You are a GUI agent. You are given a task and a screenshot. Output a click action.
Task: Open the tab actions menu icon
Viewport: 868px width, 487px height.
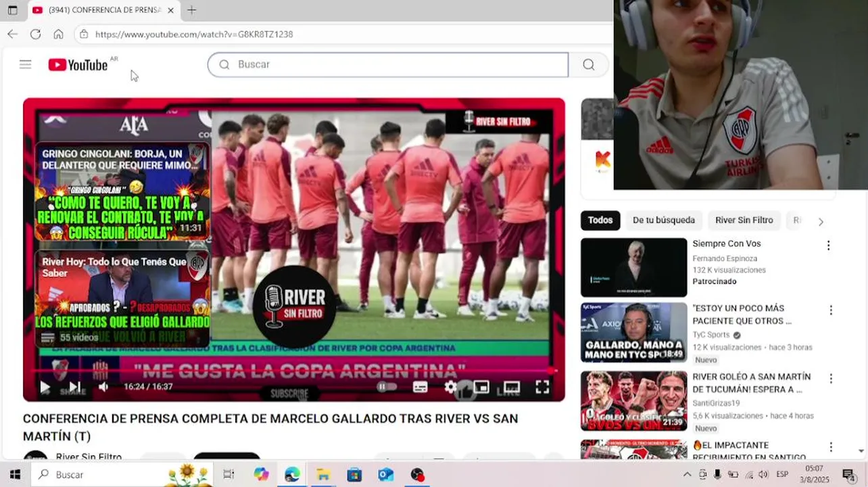pyautogui.click(x=12, y=10)
